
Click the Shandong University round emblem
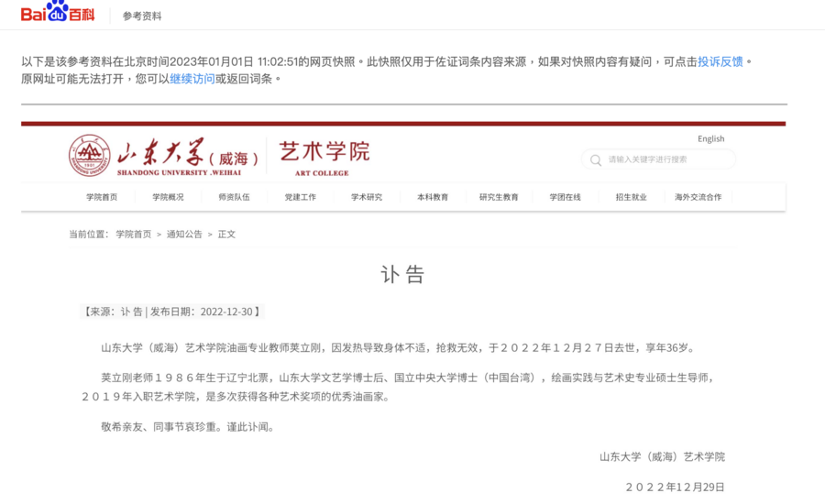89,156
